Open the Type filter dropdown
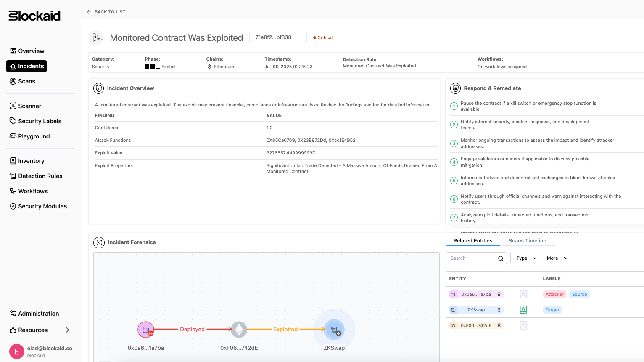 [526, 258]
